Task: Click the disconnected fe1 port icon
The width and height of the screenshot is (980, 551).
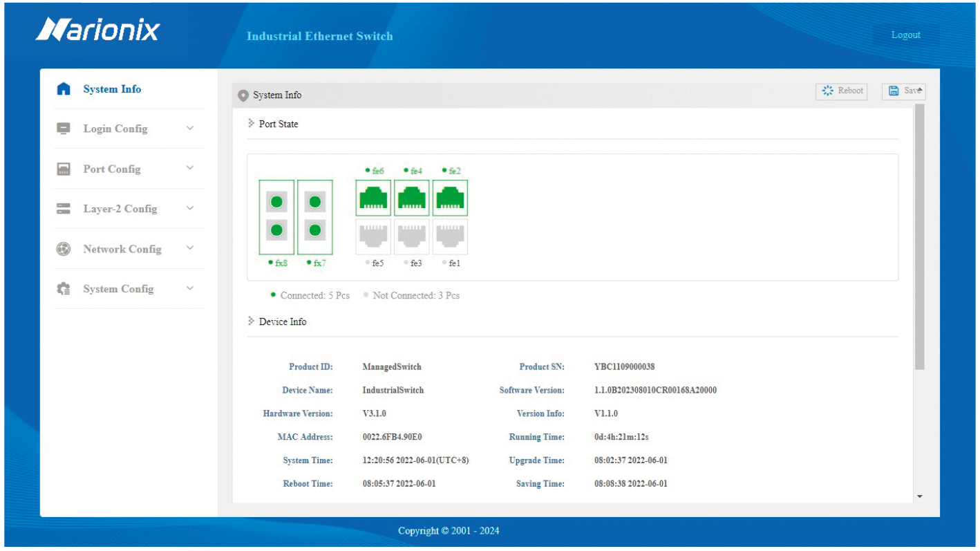Action: point(450,236)
